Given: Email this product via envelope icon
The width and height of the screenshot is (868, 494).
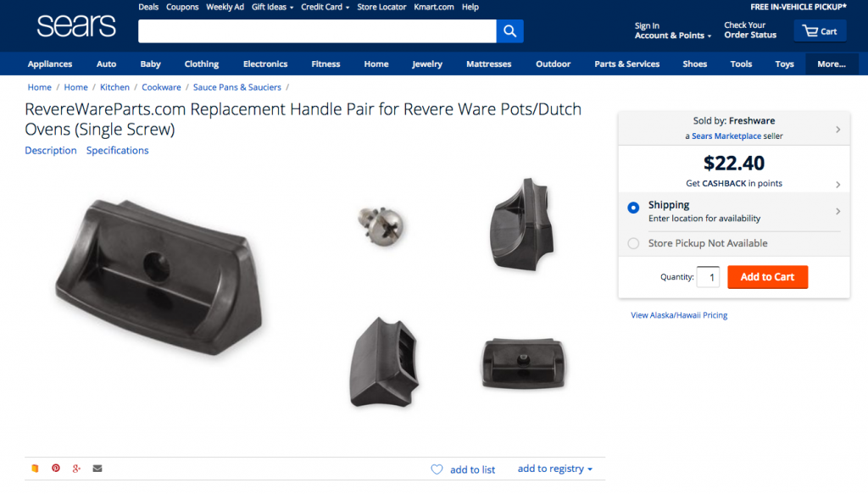Looking at the screenshot, I should [97, 469].
